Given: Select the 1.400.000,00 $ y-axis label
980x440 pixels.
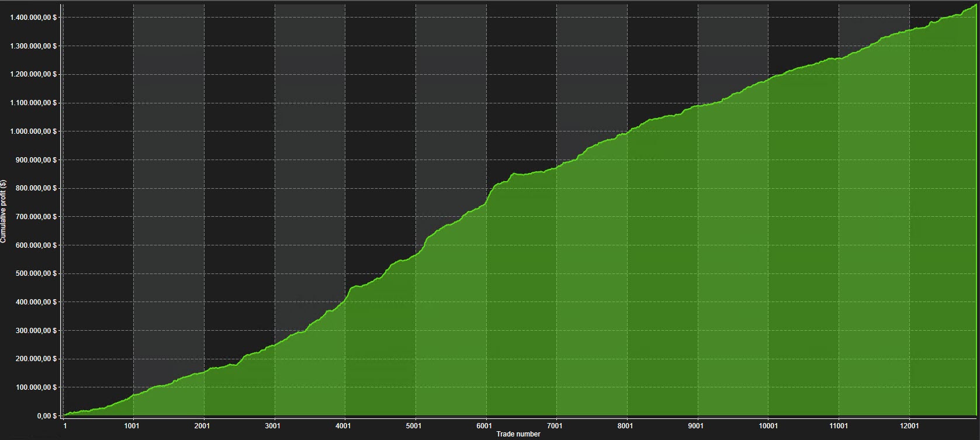Looking at the screenshot, I should pos(34,17).
